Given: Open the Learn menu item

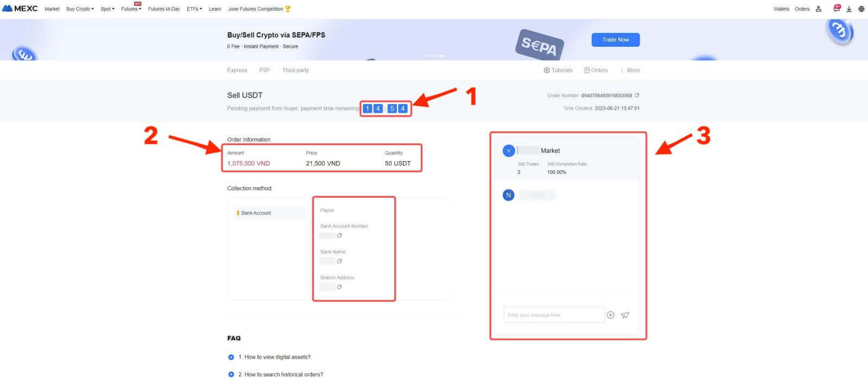Looking at the screenshot, I should 215,9.
